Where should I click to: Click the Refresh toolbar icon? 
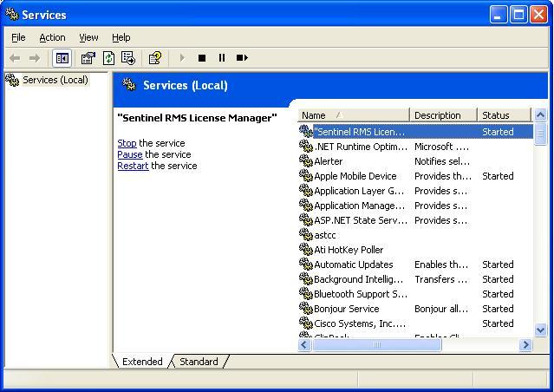108,58
